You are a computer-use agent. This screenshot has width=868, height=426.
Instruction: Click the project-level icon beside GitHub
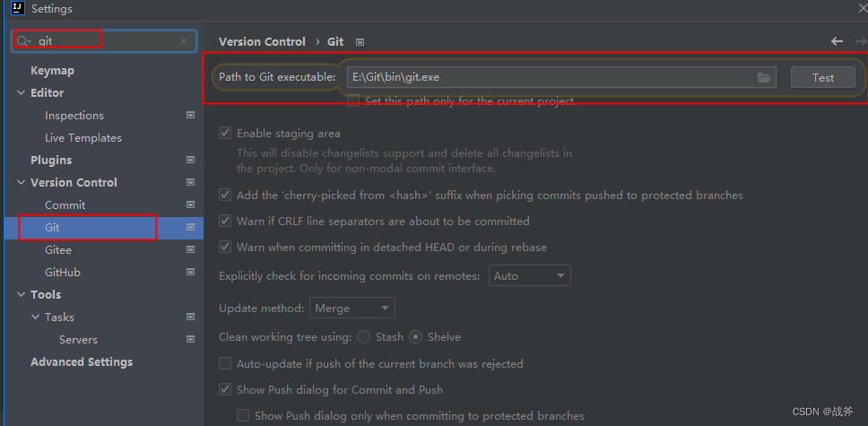click(x=190, y=273)
